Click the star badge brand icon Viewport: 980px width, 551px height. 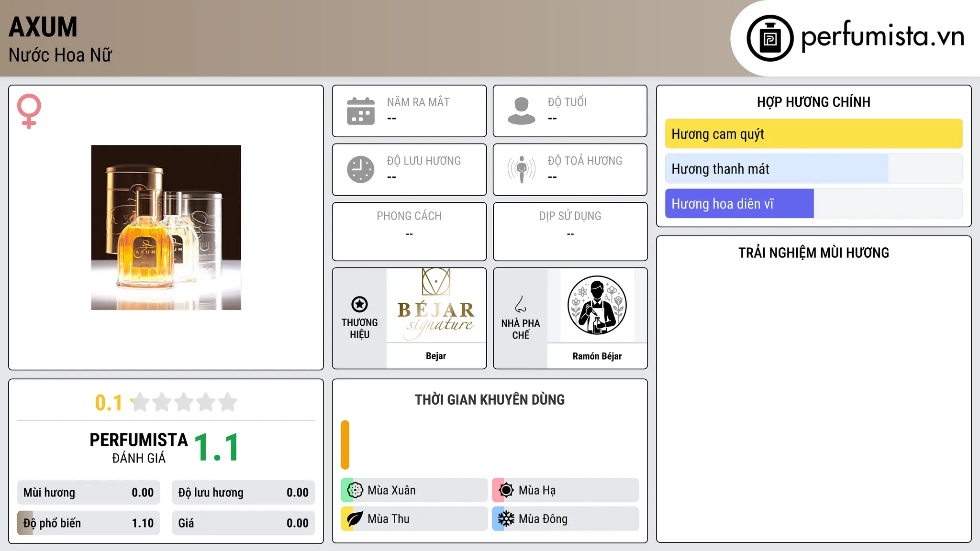[359, 304]
